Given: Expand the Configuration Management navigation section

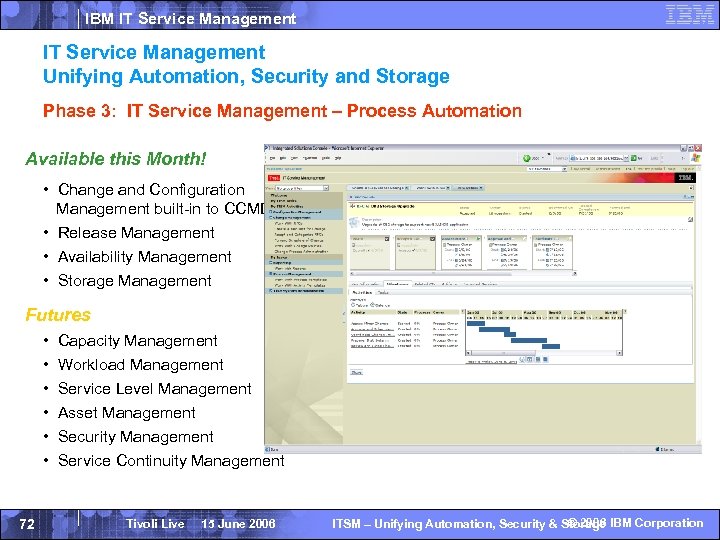Looking at the screenshot, I should pyautogui.click(x=271, y=212).
